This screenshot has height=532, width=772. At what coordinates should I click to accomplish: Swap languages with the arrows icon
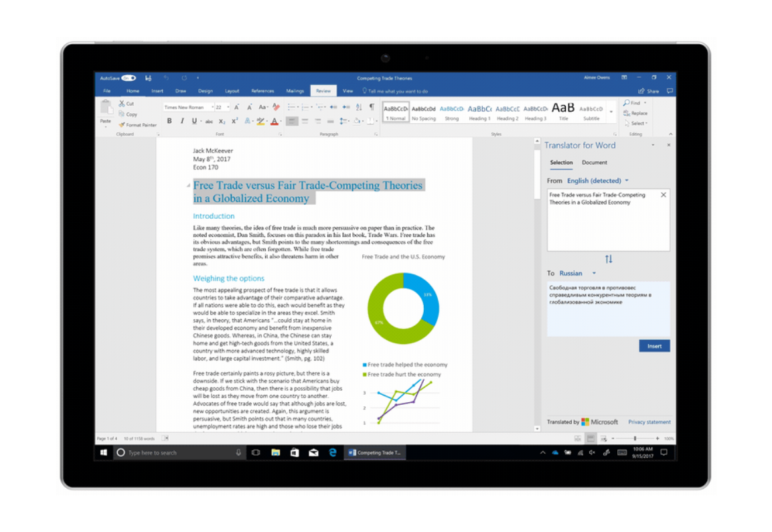pos(608,259)
